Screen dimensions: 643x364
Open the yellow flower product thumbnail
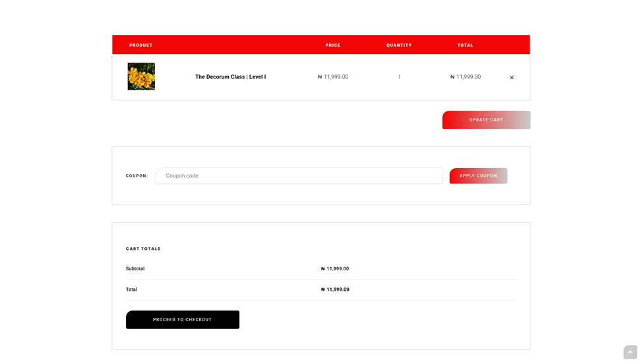[141, 76]
